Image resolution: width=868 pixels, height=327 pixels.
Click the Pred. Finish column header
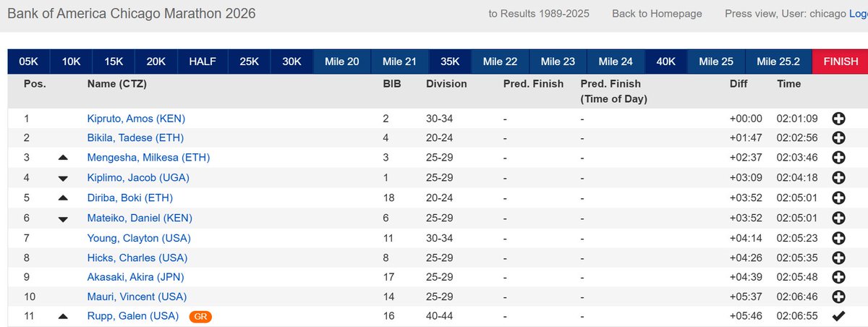[x=533, y=84]
